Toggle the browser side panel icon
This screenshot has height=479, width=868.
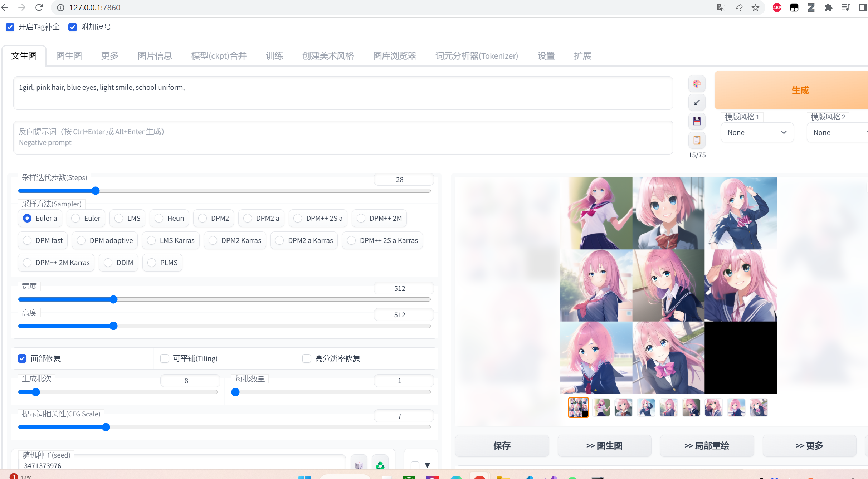click(863, 8)
